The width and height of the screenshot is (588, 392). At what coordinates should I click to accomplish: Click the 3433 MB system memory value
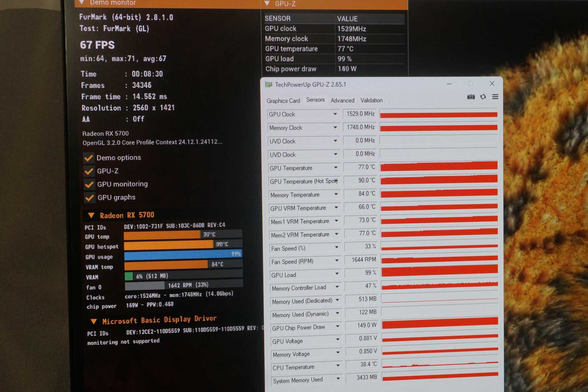pos(363,377)
